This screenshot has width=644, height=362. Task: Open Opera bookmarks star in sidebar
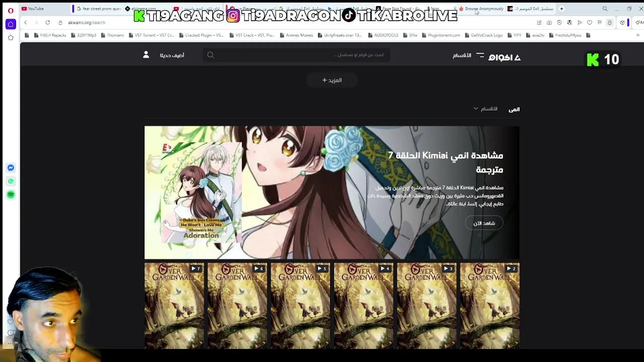pyautogui.click(x=11, y=38)
